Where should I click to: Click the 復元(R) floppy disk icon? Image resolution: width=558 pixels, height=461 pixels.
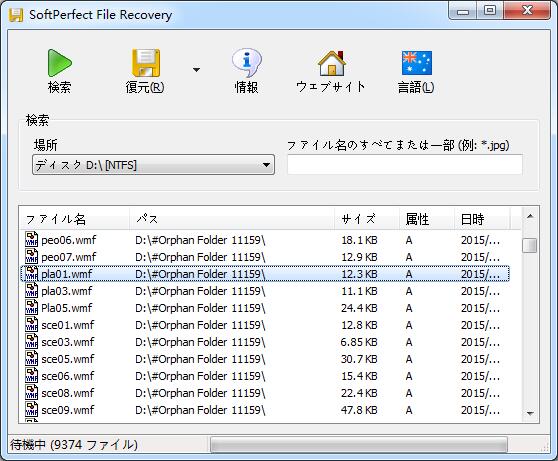[x=146, y=63]
